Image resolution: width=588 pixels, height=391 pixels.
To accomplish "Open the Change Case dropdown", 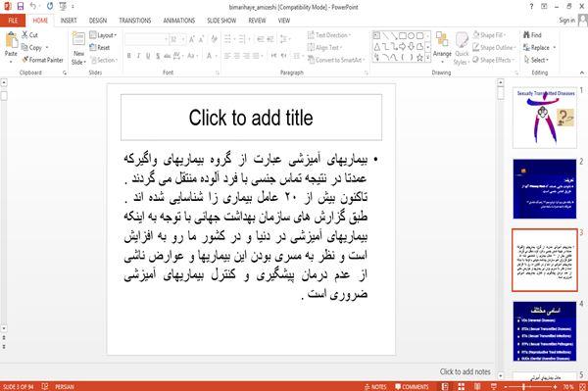I will [192, 56].
